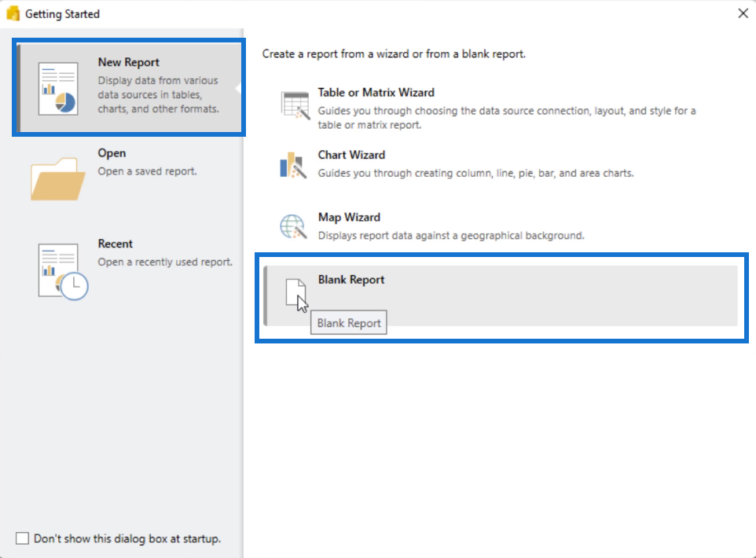756x558 pixels.
Task: Click the Recent report clock icon
Action: pyautogui.click(x=63, y=271)
